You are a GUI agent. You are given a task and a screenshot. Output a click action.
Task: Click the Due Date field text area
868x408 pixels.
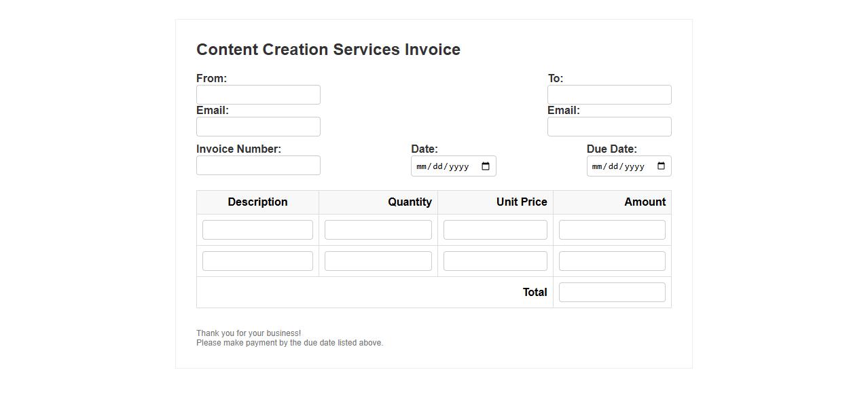617,166
